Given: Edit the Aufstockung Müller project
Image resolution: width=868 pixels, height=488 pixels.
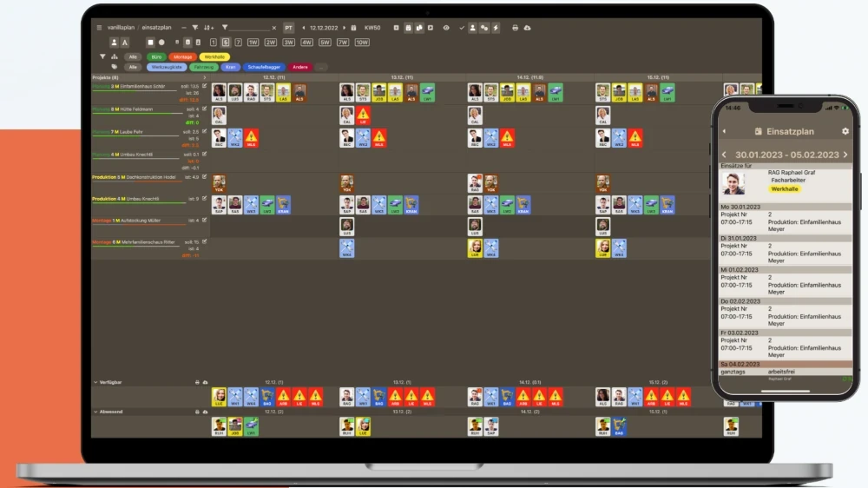Looking at the screenshot, I should 204,221.
